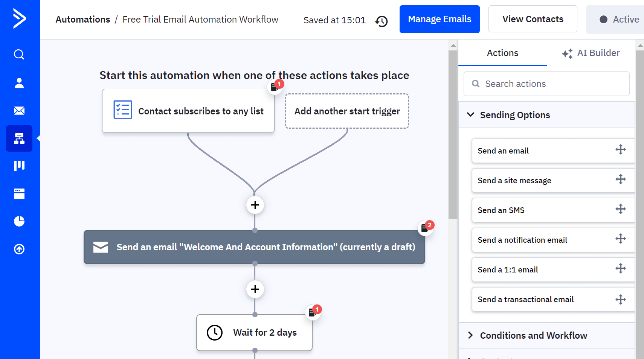Click move handle on Send an SMS
The image size is (644, 359).
(621, 209)
